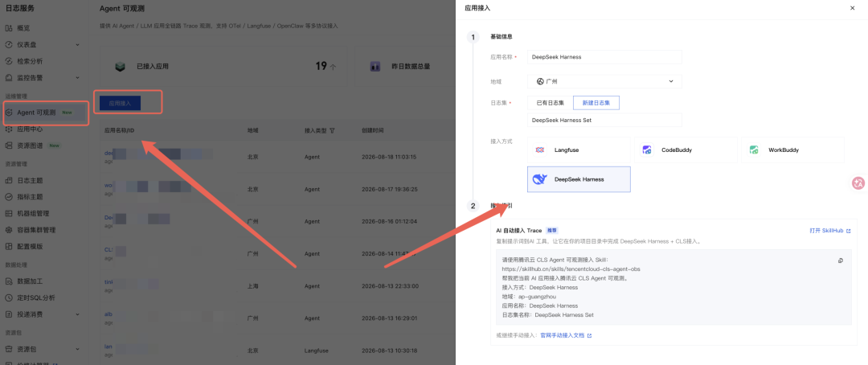The height and width of the screenshot is (365, 868).
Task: Click the 地域：ap-guangzhou prompt line
Action: pos(528,297)
